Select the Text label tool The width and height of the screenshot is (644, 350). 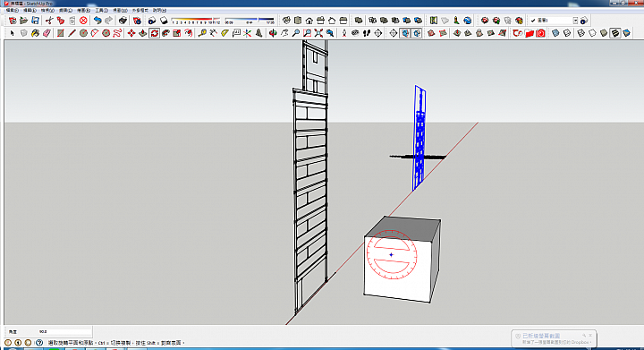pos(236,33)
